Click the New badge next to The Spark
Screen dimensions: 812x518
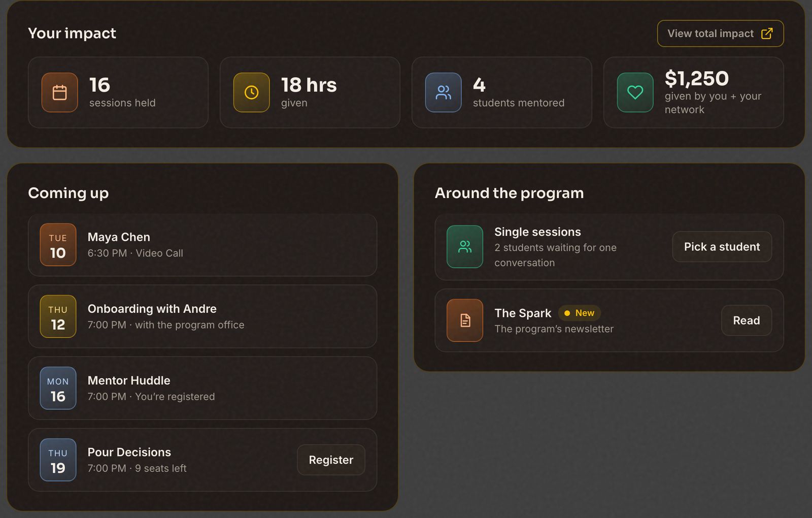click(x=580, y=313)
